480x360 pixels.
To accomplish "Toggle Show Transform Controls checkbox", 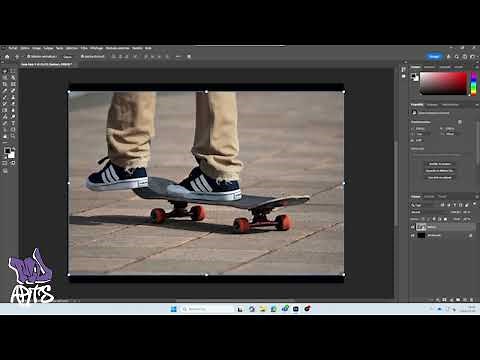I will click(82, 57).
